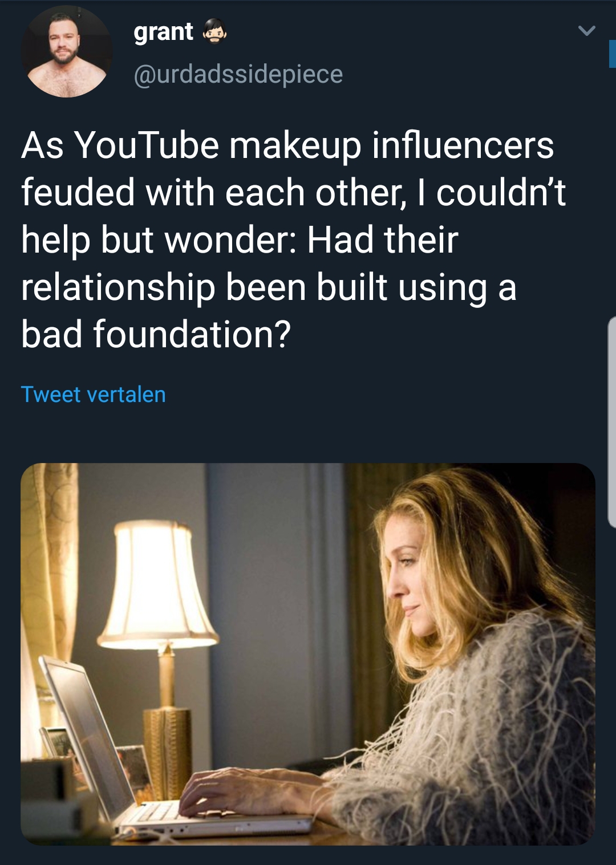
Task: Click the display name "grant"
Action: [x=164, y=32]
